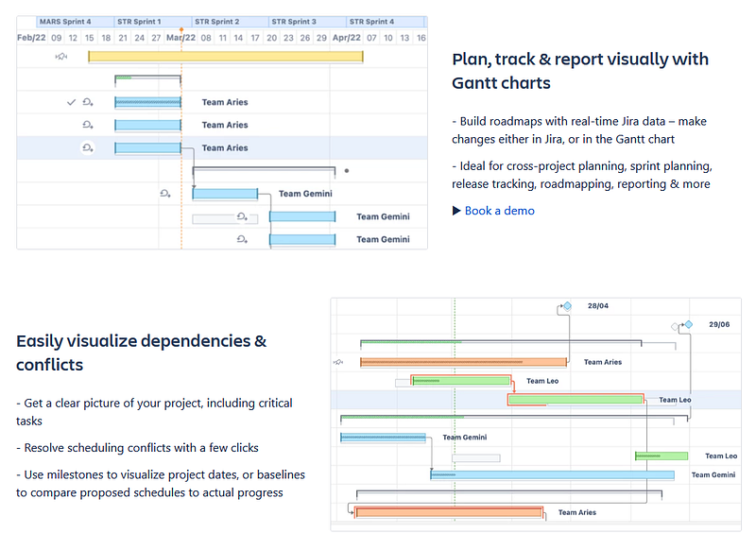Click the short blue Team Gemini bar in bottom chart
The image size is (756, 533).
point(384,438)
